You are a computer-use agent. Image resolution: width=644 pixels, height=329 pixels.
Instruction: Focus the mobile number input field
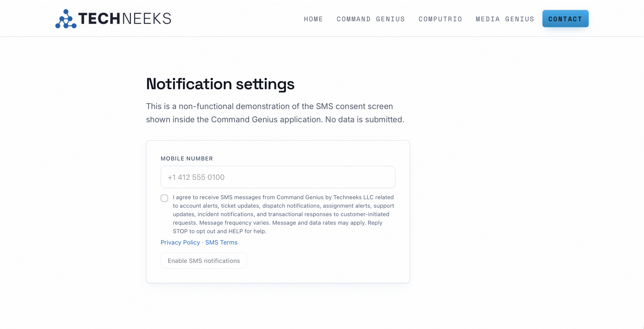click(278, 177)
